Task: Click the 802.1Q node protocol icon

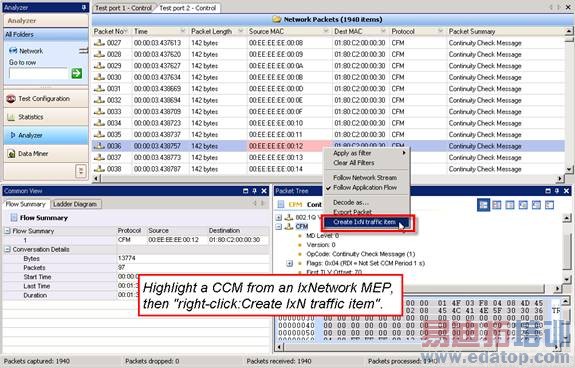Action: point(289,217)
